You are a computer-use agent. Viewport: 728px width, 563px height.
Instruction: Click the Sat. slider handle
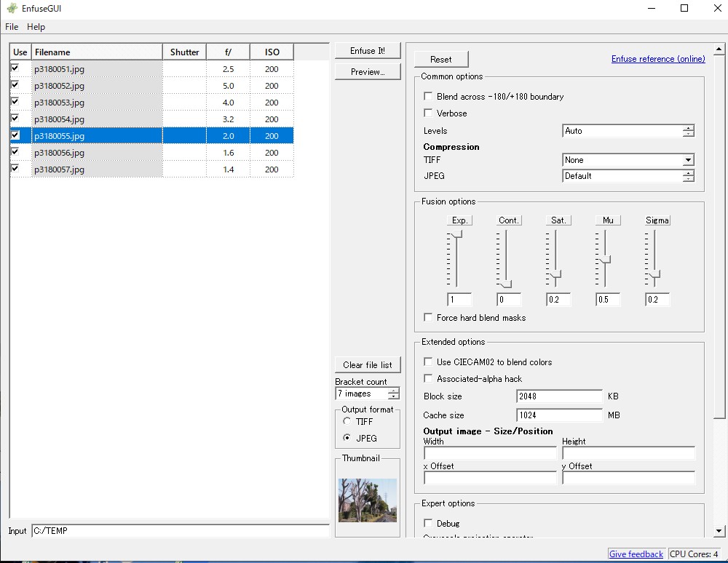point(555,276)
